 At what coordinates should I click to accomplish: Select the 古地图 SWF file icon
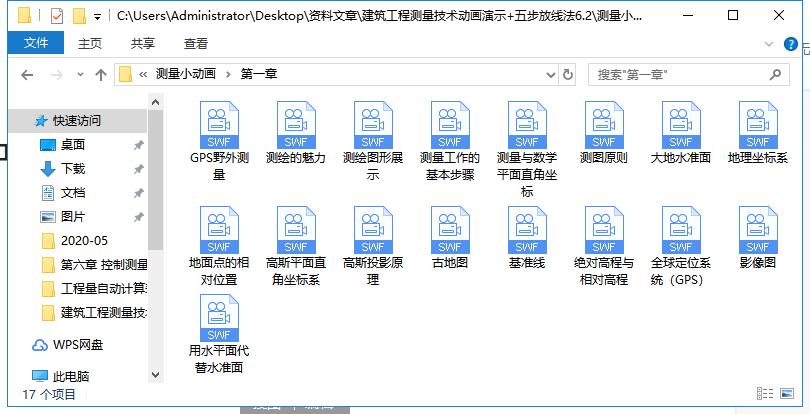coord(450,230)
